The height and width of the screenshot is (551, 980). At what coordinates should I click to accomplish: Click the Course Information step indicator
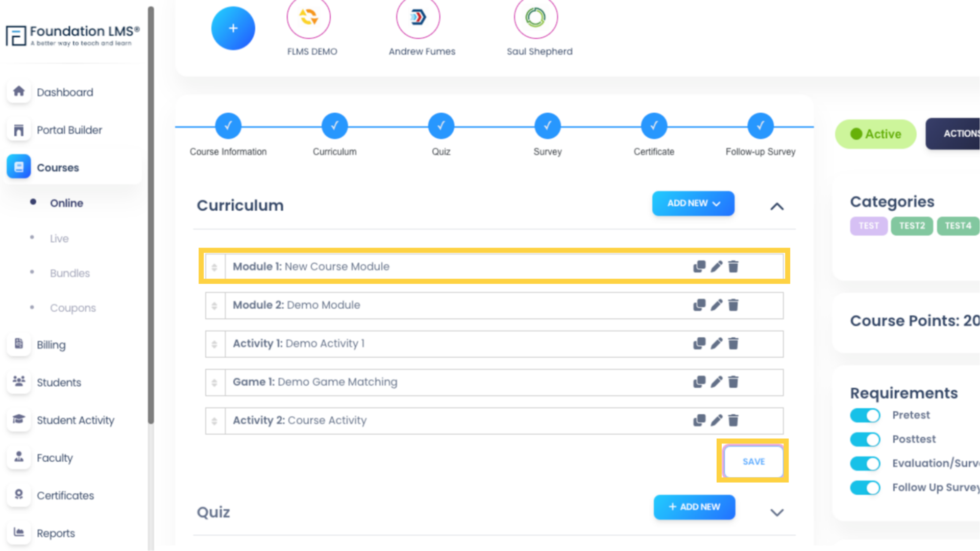(228, 126)
